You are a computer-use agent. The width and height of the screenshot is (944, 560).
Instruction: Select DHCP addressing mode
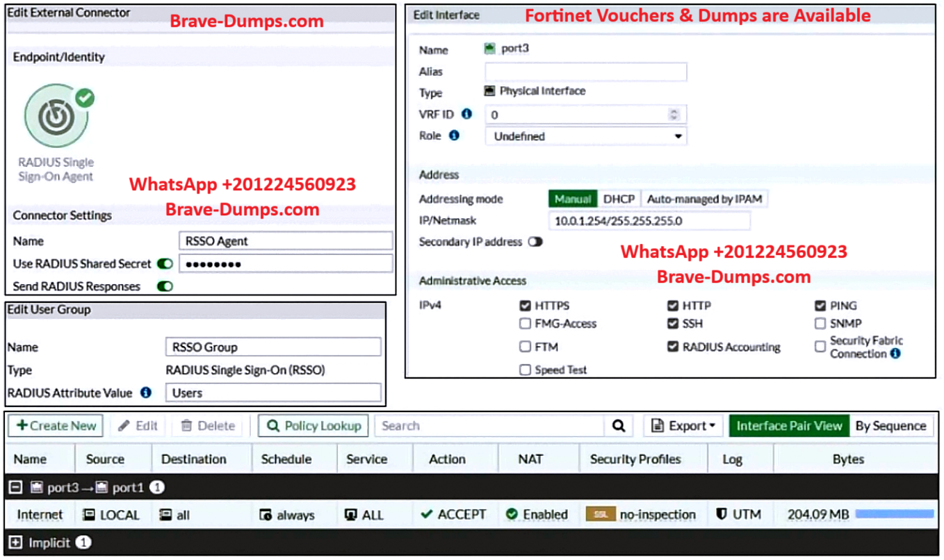tap(619, 199)
